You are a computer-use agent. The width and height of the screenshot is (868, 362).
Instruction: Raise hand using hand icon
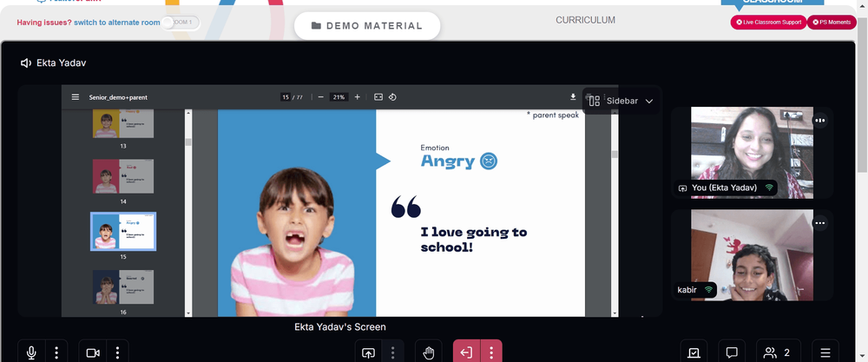pyautogui.click(x=429, y=352)
